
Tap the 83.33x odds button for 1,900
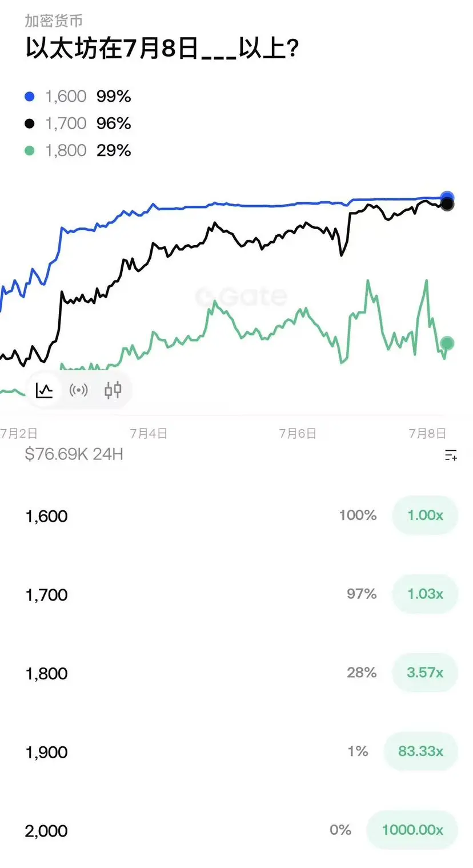coord(420,751)
